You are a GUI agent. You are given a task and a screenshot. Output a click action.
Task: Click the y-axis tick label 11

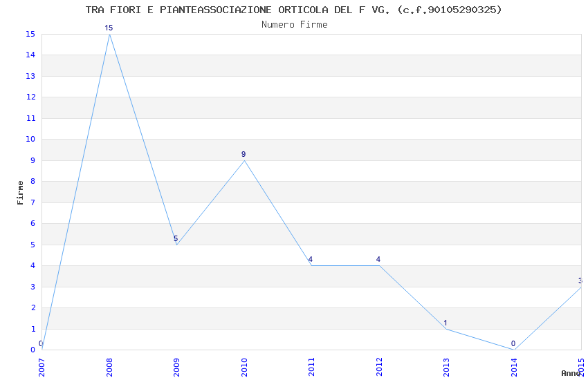click(x=30, y=118)
